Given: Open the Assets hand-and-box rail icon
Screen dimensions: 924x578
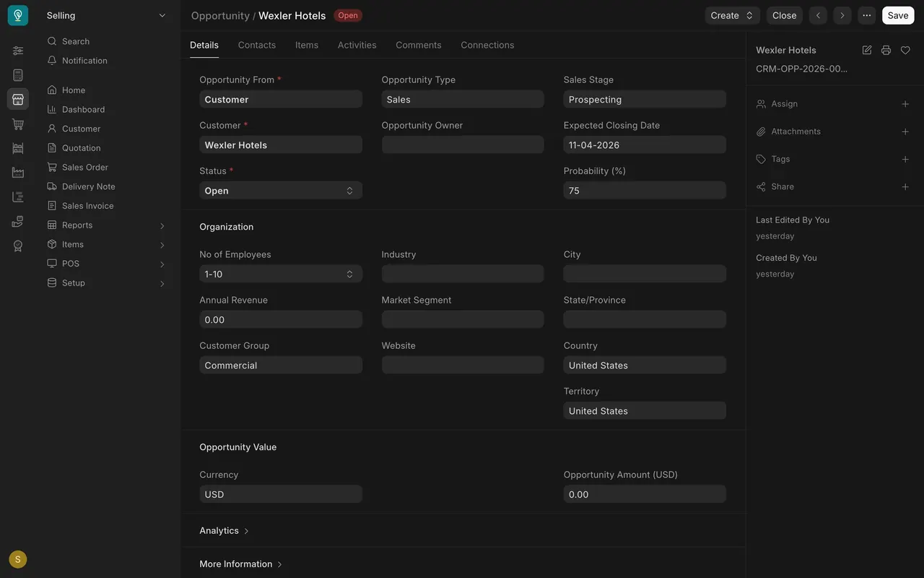Looking at the screenshot, I should 18,221.
